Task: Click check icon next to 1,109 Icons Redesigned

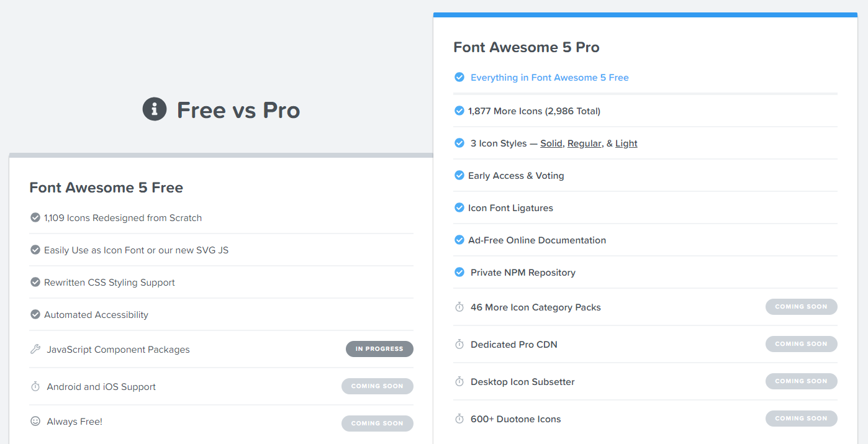Action: [x=35, y=217]
